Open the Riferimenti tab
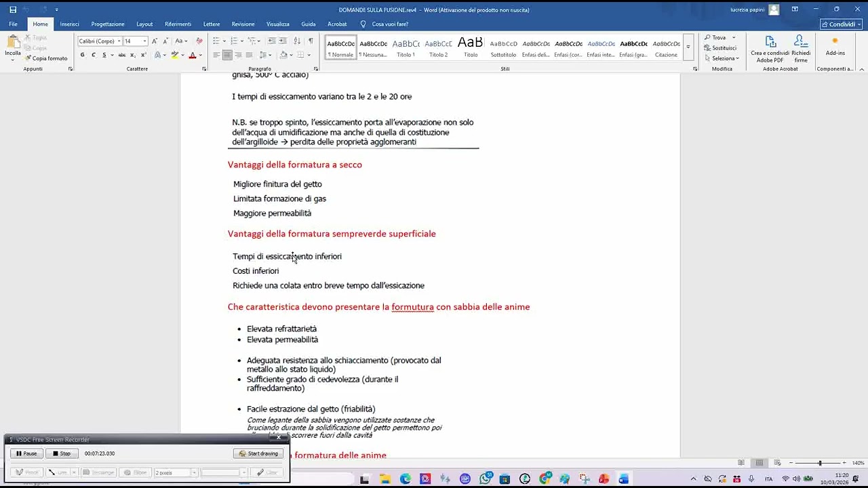Image resolution: width=868 pixels, height=488 pixels. tap(178, 24)
